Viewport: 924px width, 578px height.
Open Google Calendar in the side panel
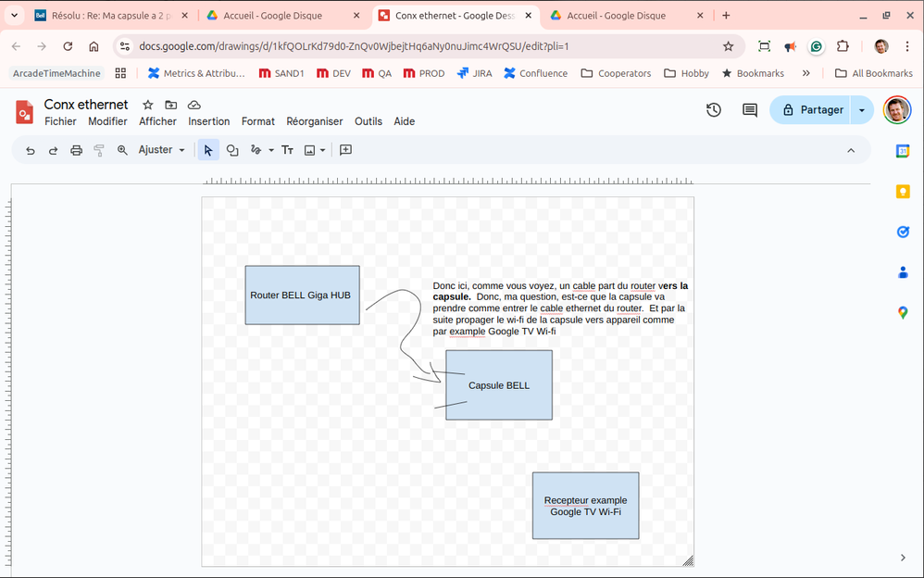click(x=903, y=151)
